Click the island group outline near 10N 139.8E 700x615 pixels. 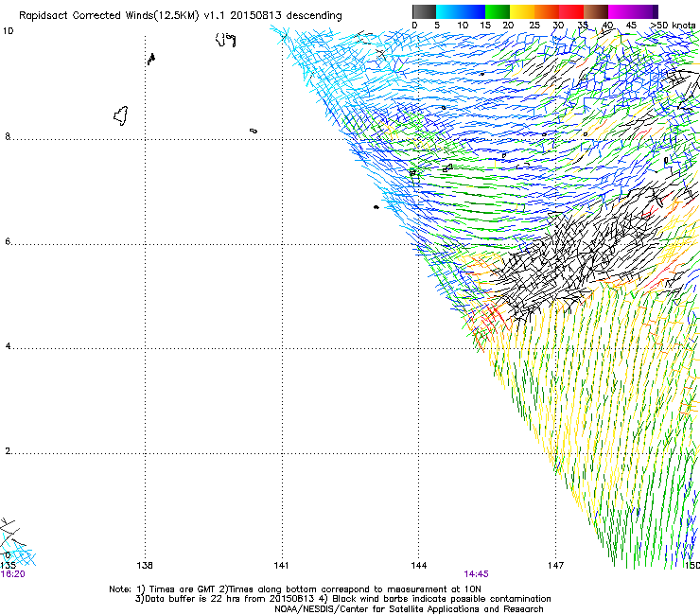(x=226, y=40)
